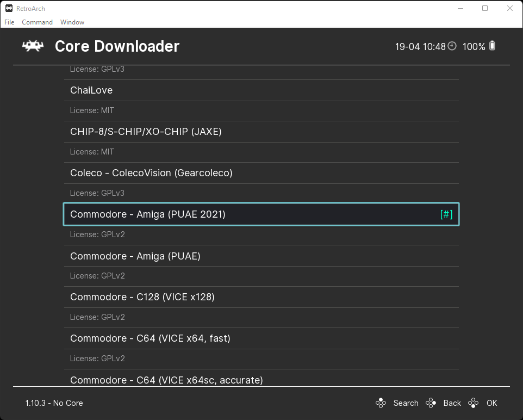This screenshot has width=523, height=420.
Task: Open the Window menu
Action: (x=72, y=22)
